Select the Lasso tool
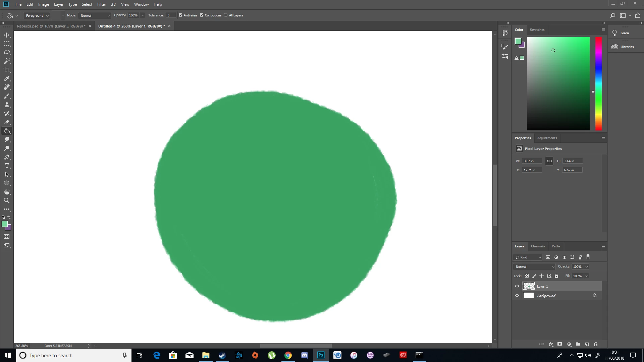 (7, 52)
